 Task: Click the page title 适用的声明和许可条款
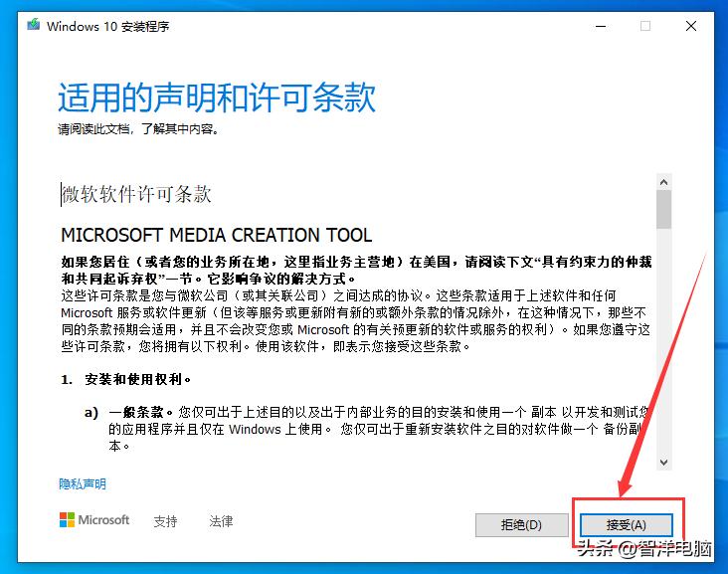click(x=217, y=97)
